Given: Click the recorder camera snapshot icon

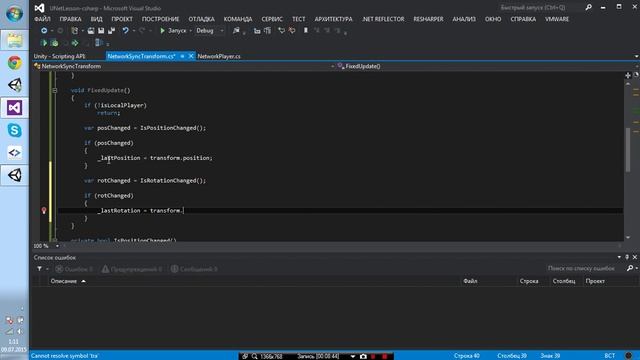Looking at the screenshot, I should click(363, 356).
